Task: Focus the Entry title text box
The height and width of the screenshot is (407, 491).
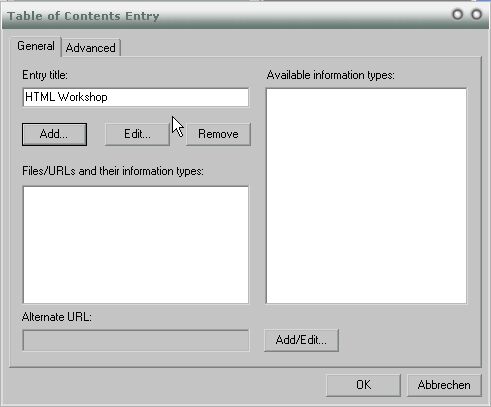Action: pos(136,97)
